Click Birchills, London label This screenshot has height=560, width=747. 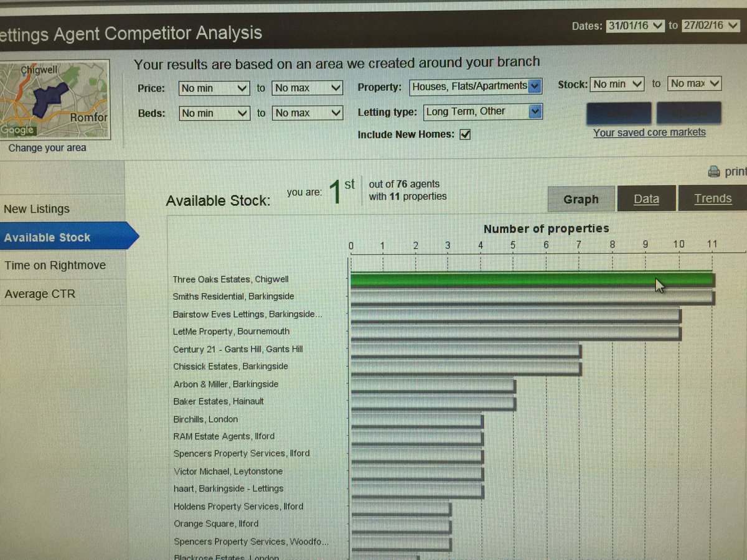pyautogui.click(x=205, y=419)
